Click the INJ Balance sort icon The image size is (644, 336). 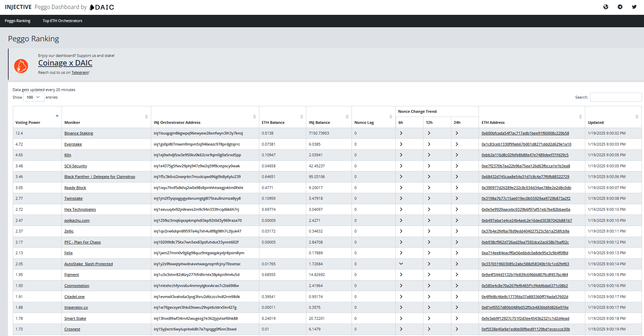(x=347, y=117)
